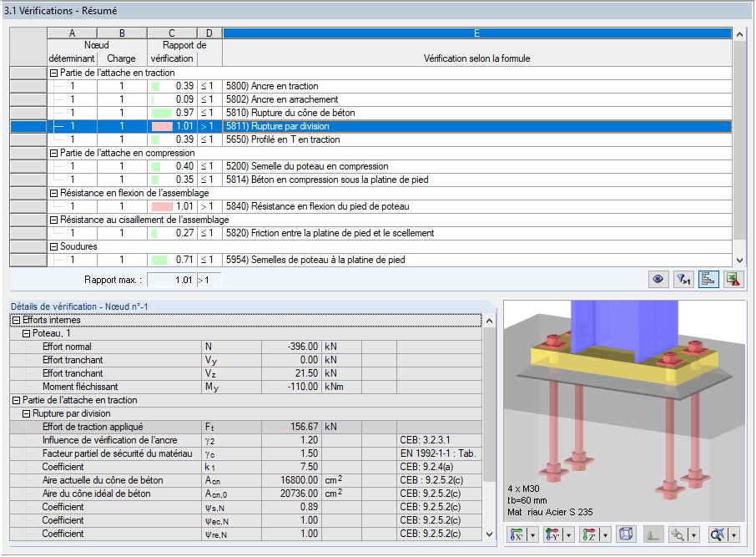Screen dimensions: 756x557
Task: Collapse 'Partie de l'attache en traction' group
Action: 54,73
